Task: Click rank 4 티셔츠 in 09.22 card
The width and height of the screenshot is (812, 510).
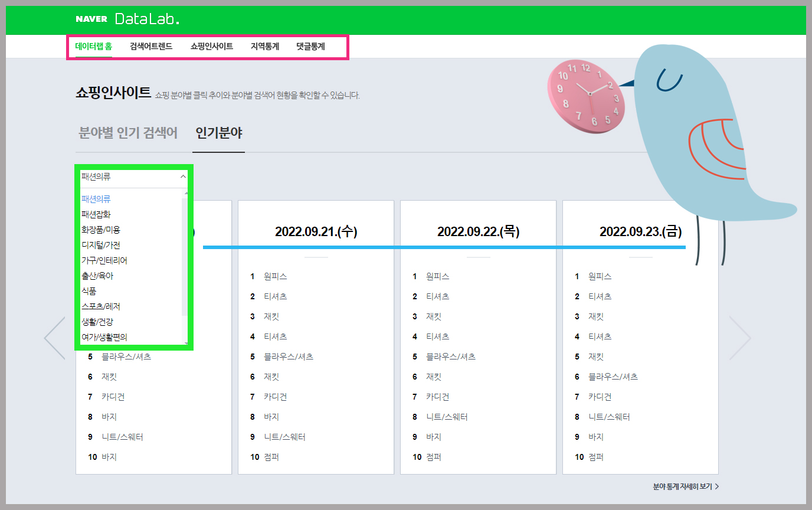Action: tap(438, 336)
